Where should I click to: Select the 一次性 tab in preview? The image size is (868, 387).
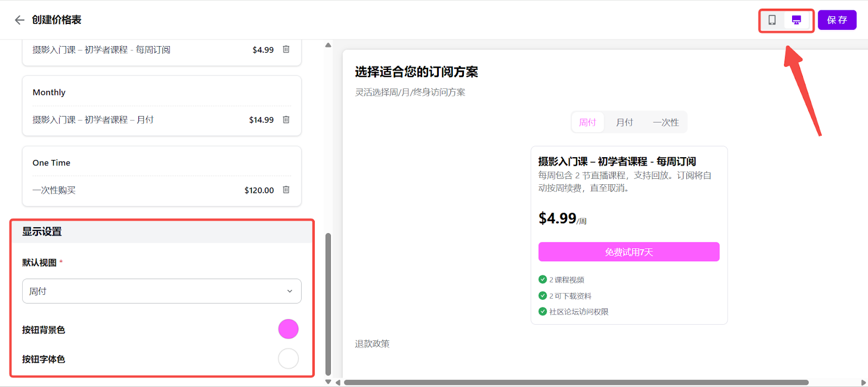pyautogui.click(x=666, y=122)
